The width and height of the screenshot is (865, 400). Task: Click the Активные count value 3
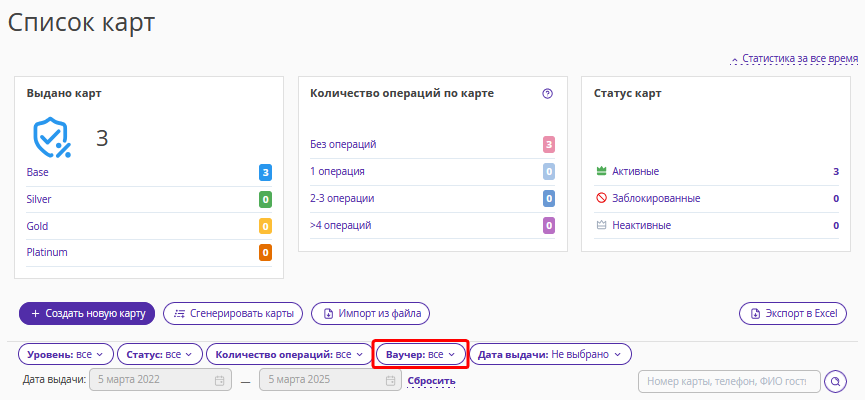click(x=836, y=172)
